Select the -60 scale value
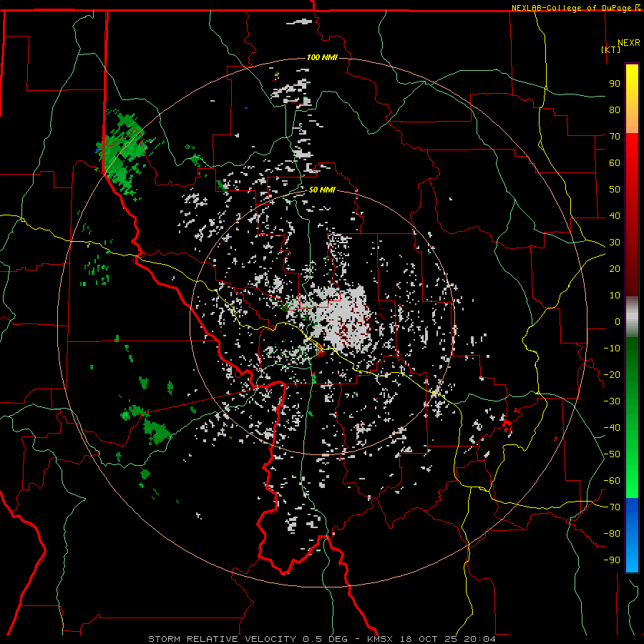 tap(612, 481)
